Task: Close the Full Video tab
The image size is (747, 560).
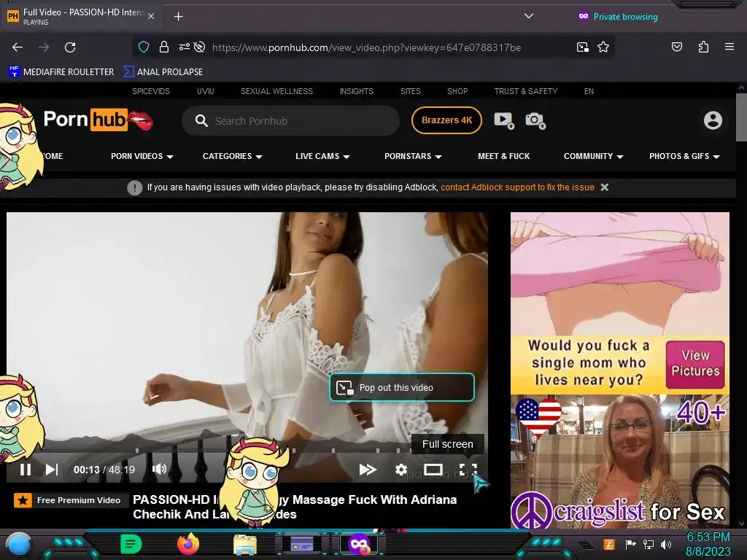Action: pos(150,16)
